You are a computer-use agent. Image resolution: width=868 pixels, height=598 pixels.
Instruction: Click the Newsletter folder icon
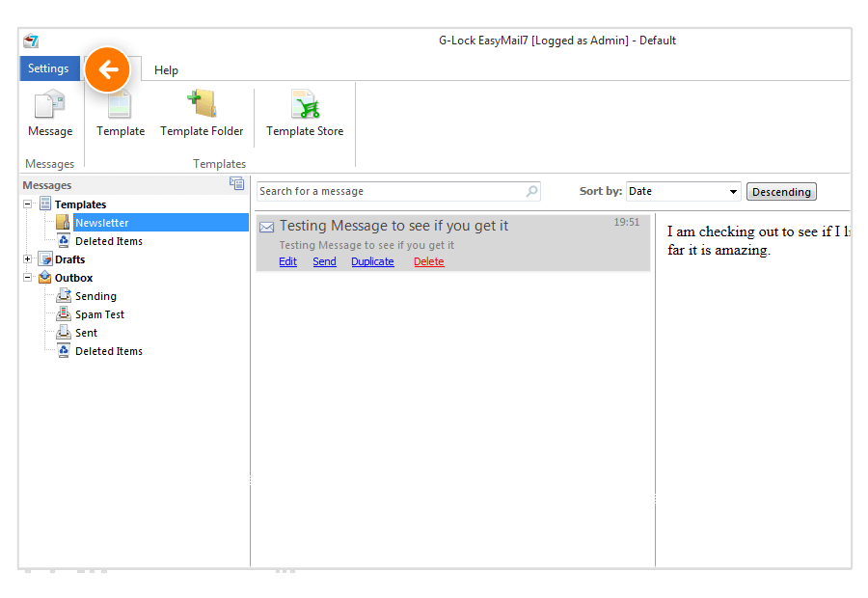pos(63,223)
